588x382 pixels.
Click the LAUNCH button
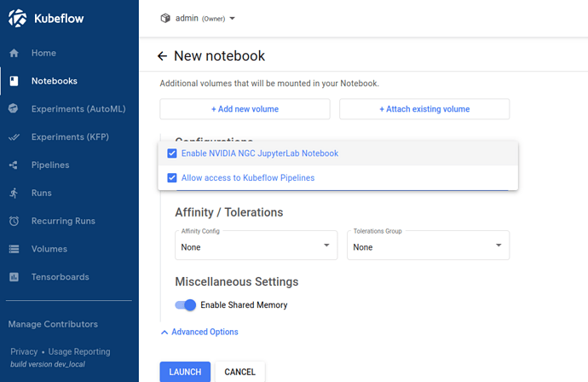(185, 372)
